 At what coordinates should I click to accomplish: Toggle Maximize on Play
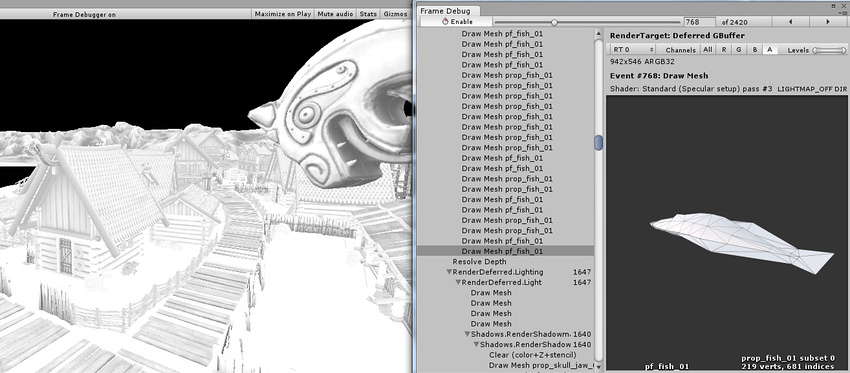[x=282, y=14]
